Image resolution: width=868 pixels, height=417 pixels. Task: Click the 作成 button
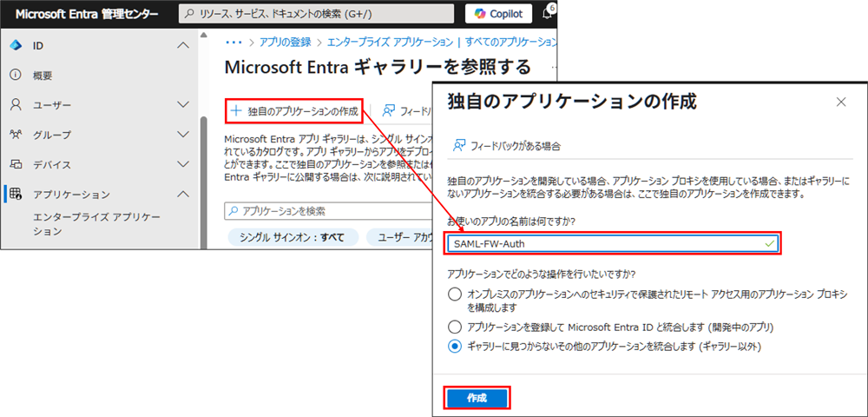pos(477,398)
